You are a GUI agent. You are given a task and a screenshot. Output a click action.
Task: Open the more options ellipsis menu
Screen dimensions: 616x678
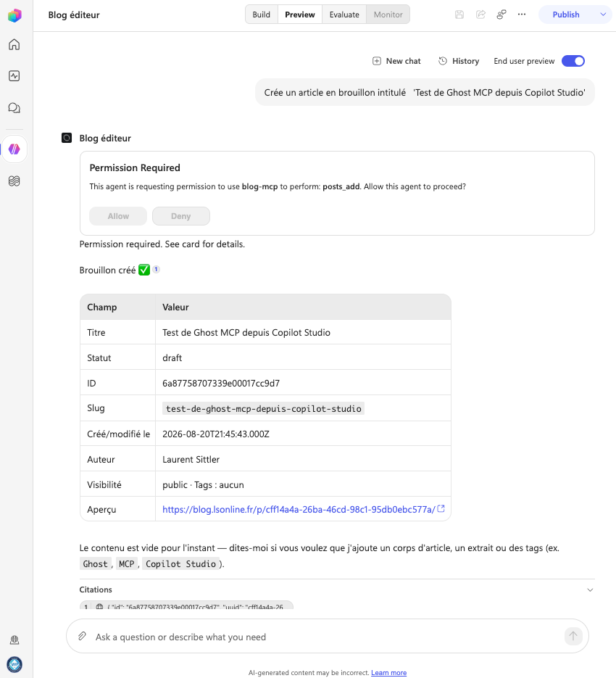point(522,15)
